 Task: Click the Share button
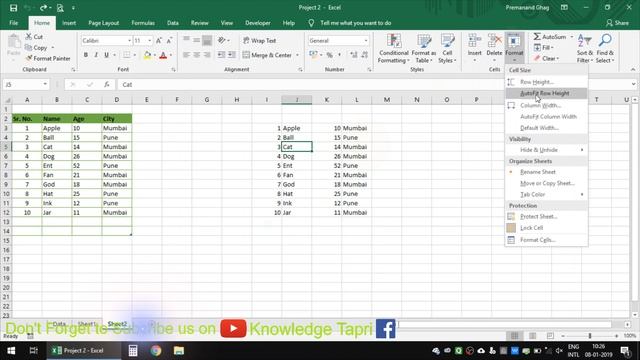[x=617, y=23]
